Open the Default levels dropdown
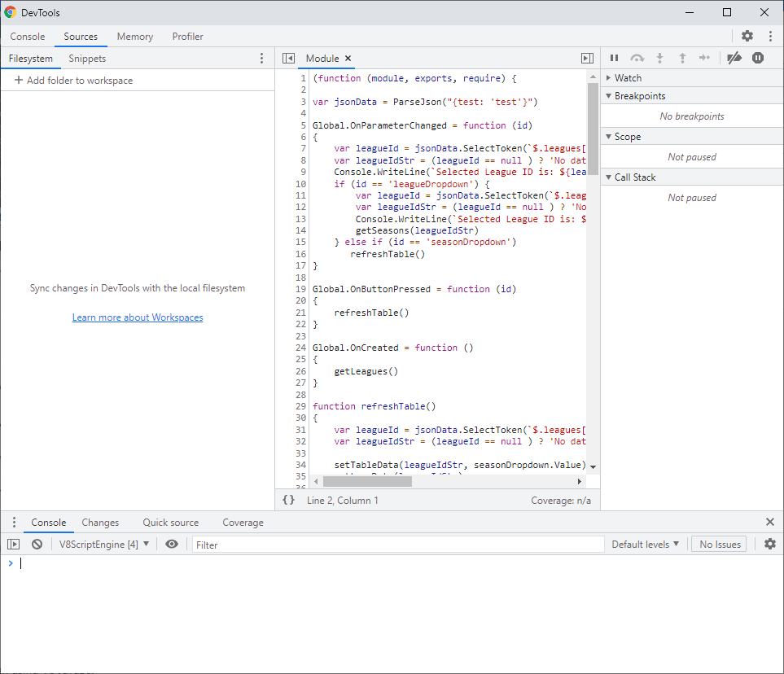Image resolution: width=784 pixels, height=674 pixels. (645, 545)
